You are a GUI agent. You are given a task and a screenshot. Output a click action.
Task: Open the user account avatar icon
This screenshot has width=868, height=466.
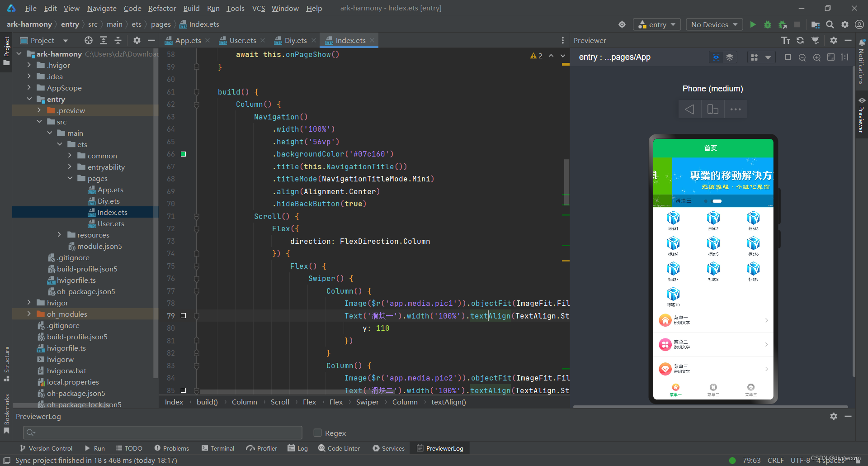pyautogui.click(x=859, y=24)
